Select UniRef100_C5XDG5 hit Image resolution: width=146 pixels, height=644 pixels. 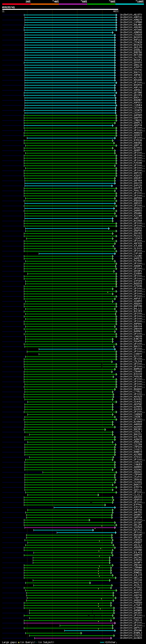coord(131,35)
